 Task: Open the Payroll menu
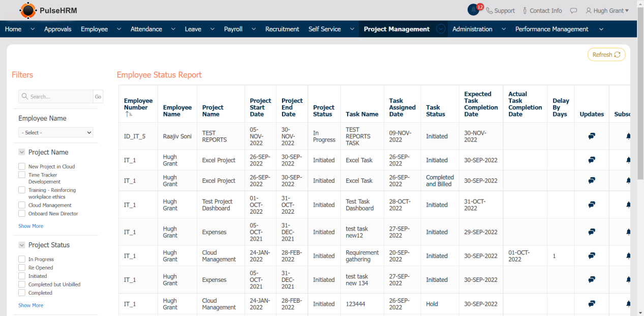coord(233,29)
